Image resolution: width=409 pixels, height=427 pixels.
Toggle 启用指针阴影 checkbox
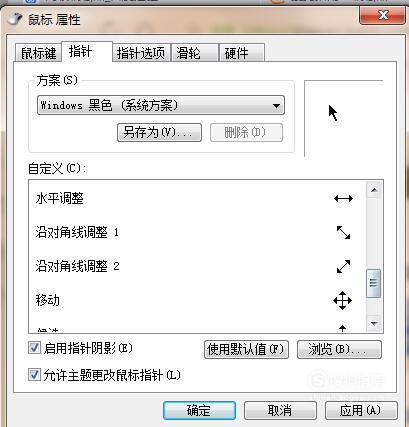(x=34, y=348)
